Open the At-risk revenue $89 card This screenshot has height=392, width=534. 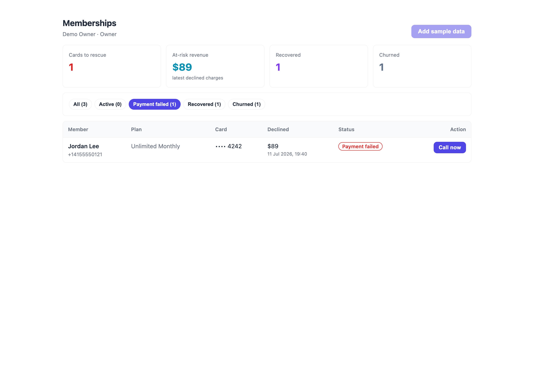215,66
